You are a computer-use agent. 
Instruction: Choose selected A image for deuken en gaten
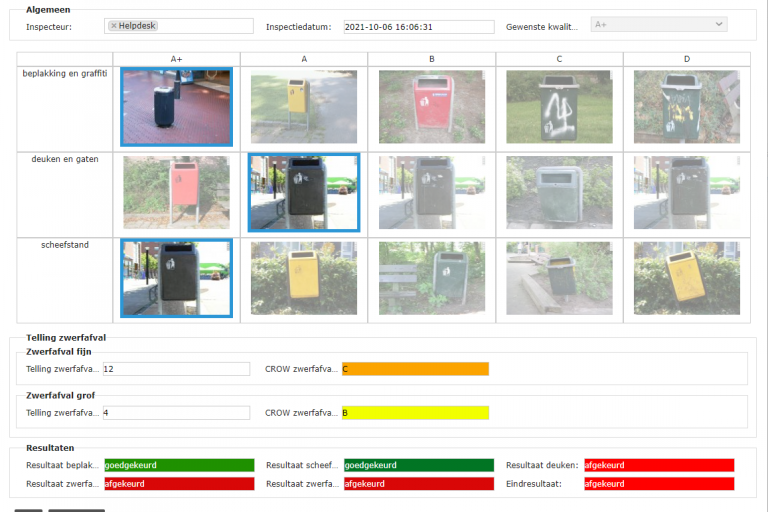(304, 192)
